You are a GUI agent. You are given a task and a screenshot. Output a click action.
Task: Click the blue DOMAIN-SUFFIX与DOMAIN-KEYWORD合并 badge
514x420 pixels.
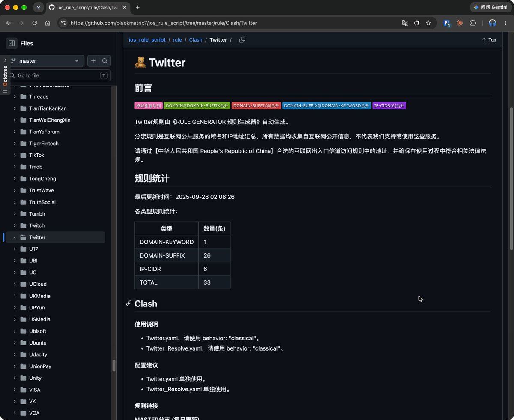pyautogui.click(x=326, y=105)
